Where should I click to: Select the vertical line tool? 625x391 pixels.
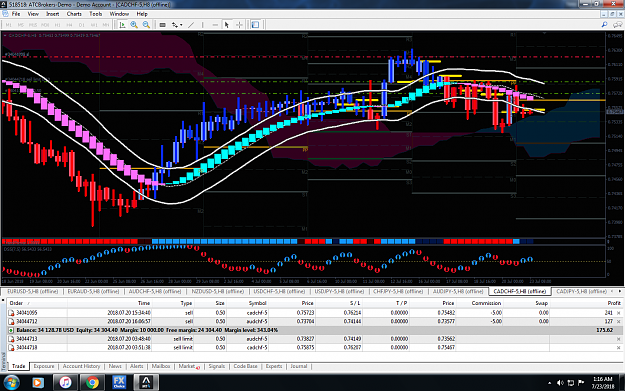point(203,25)
